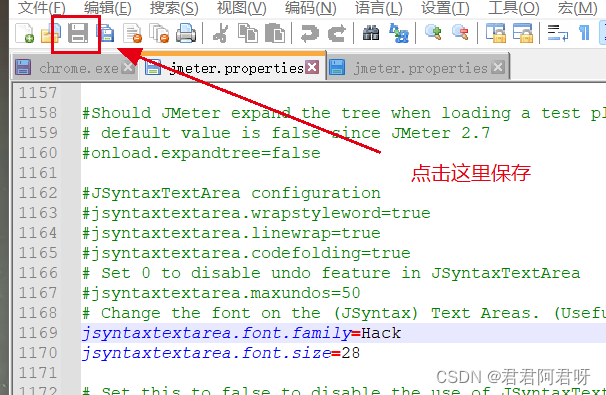Click '#jsyntaxtextarea.maxundos=50' line
606x395 pixels.
point(221,293)
